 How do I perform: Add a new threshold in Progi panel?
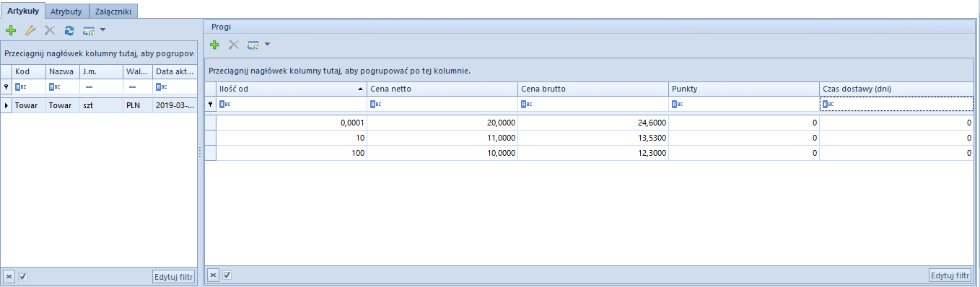(214, 45)
